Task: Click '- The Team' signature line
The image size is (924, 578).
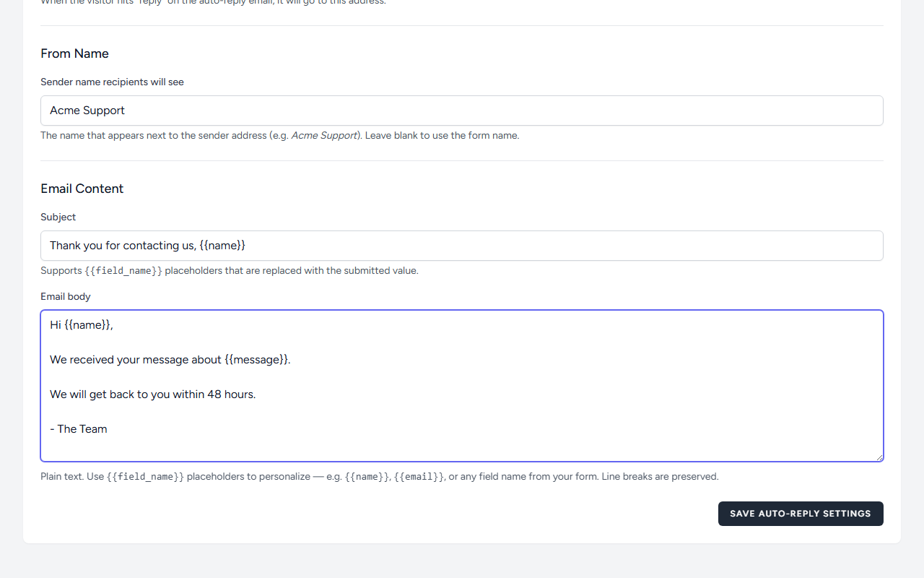Action: point(79,429)
